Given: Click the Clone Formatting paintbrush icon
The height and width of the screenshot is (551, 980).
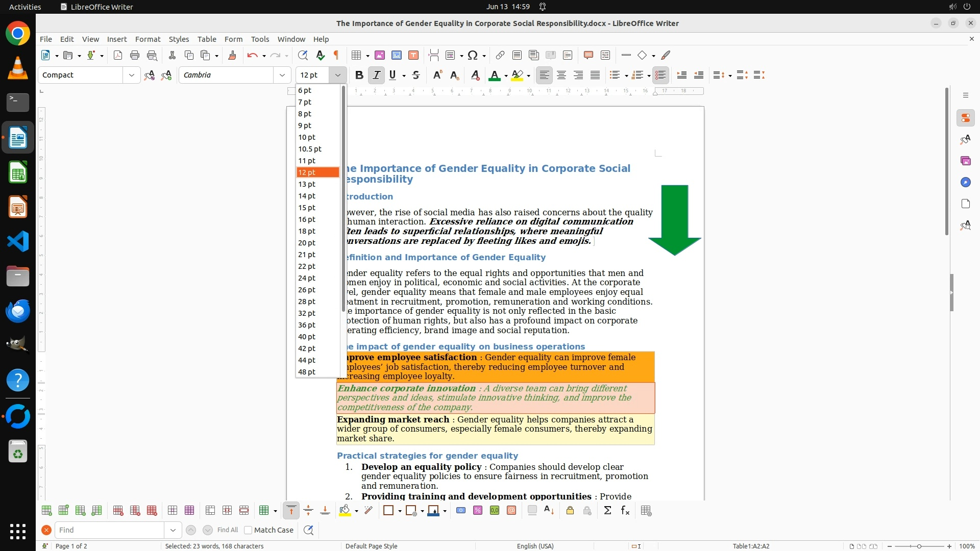Looking at the screenshot, I should tap(232, 55).
